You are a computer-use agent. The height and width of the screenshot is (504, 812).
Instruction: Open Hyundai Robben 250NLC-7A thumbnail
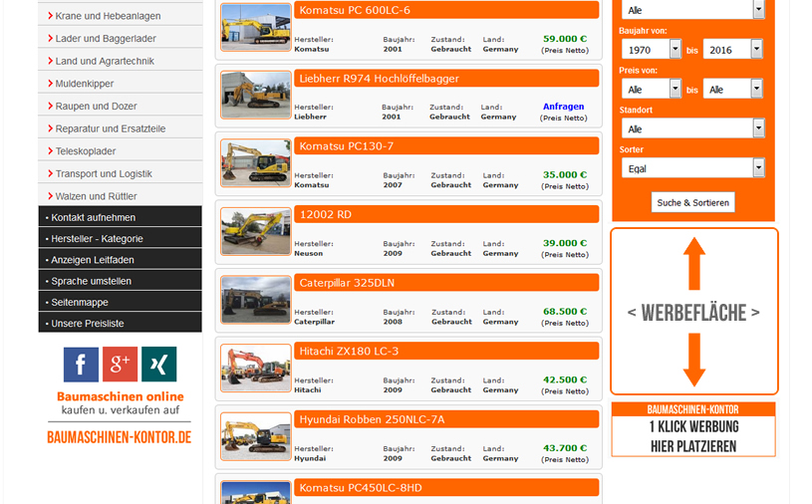click(x=256, y=436)
